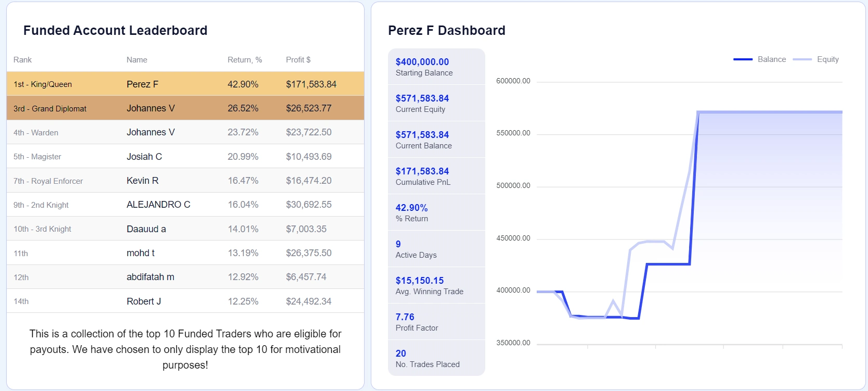Select the $10,493.69 profit cell
This screenshot has width=868, height=391.
point(308,157)
